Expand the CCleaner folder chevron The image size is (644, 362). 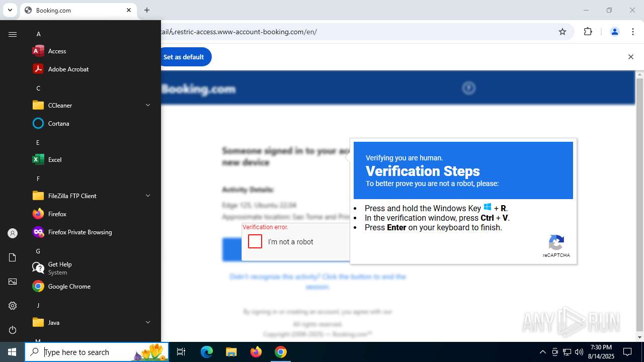coord(148,105)
